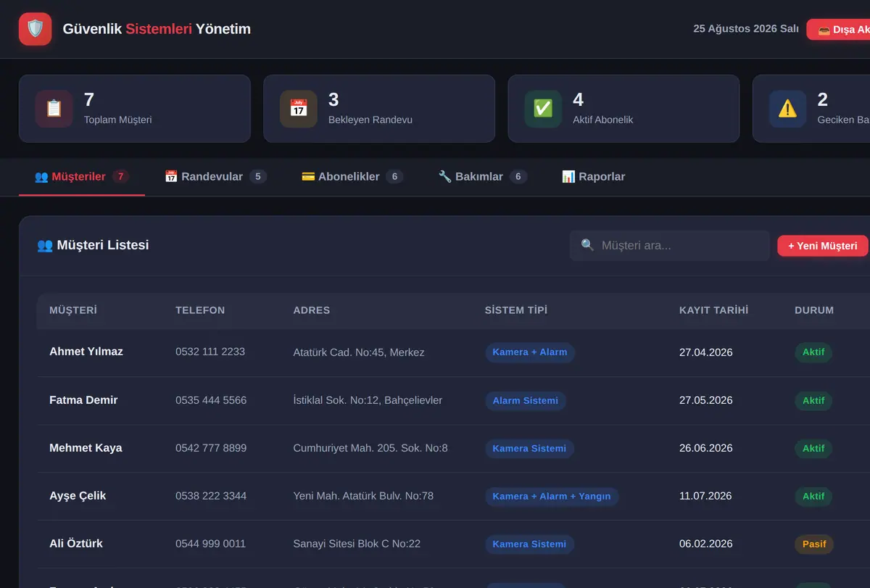Screen dimensions: 870x588
Task: Focus the Müşteri ara search field
Action: pos(670,246)
